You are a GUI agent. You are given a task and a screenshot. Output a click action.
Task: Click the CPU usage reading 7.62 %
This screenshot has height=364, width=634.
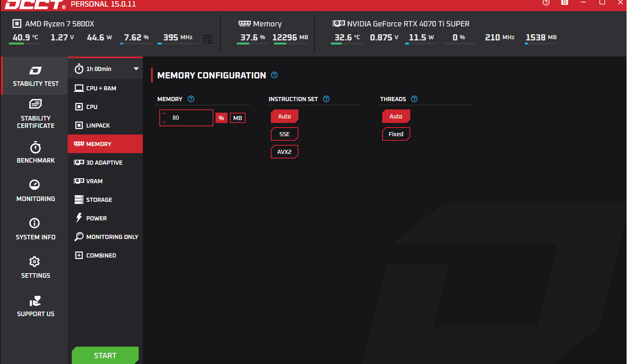[137, 38]
